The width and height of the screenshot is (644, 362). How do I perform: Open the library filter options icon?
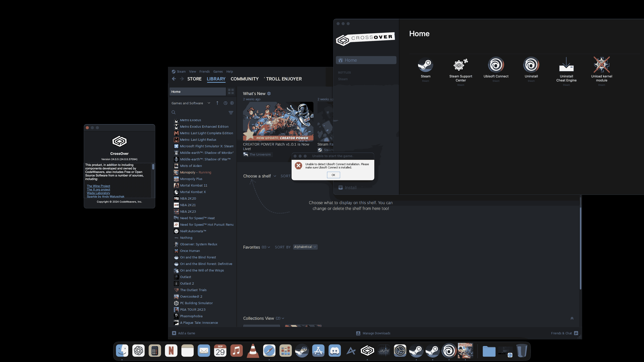(231, 113)
